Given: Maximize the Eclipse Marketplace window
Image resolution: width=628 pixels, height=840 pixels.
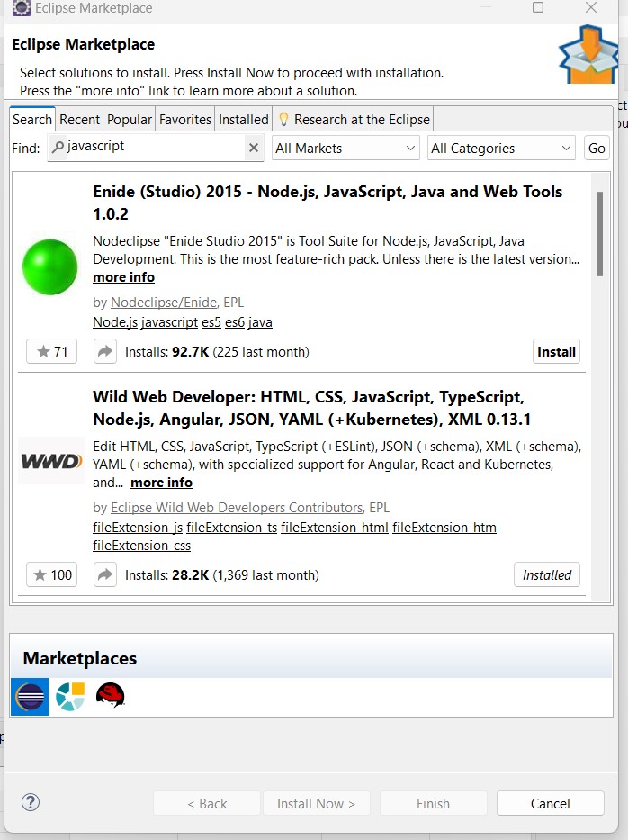Looking at the screenshot, I should tap(538, 7).
